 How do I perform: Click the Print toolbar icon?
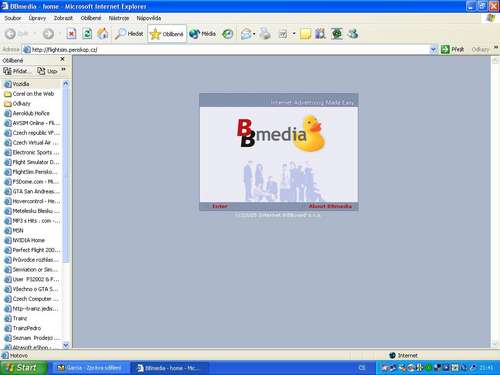[265, 34]
